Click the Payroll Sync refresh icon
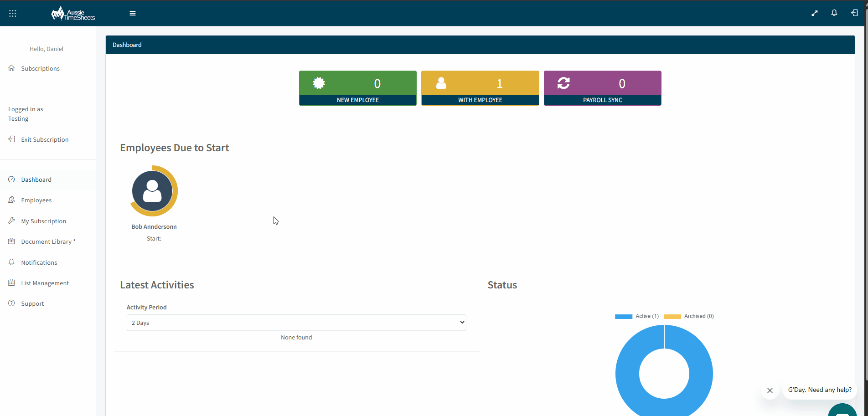The width and height of the screenshot is (868, 416). click(564, 83)
